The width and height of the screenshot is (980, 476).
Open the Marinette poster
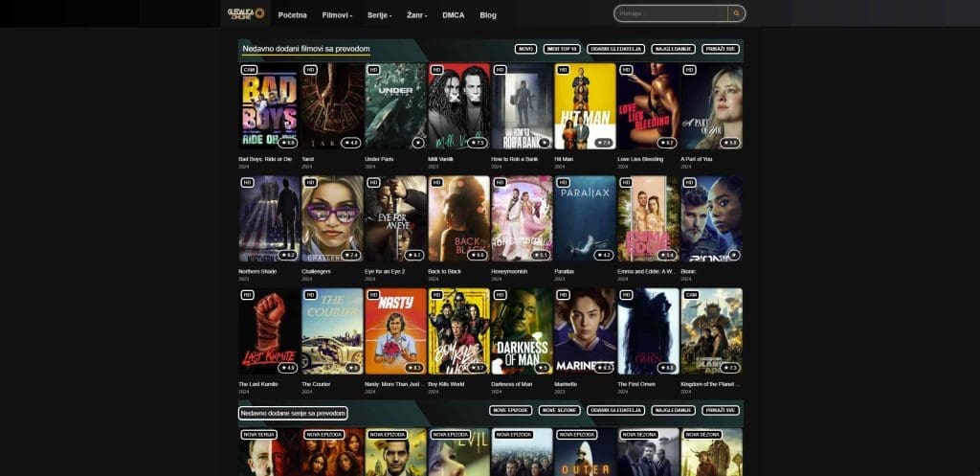(585, 330)
